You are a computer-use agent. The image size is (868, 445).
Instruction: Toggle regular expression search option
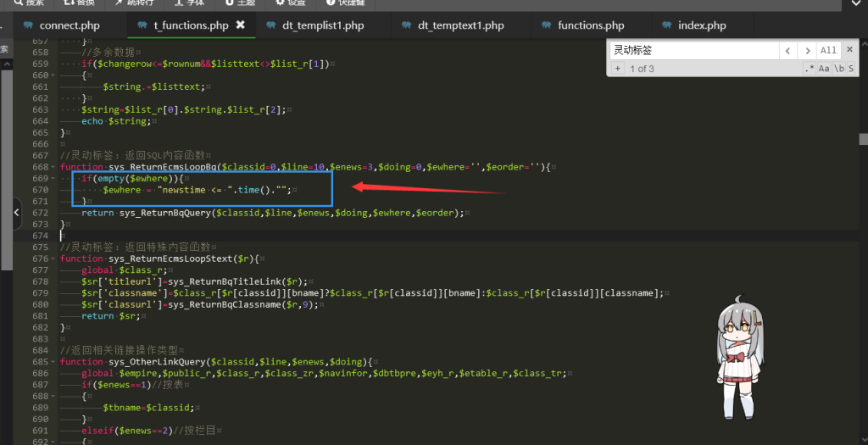(810, 69)
